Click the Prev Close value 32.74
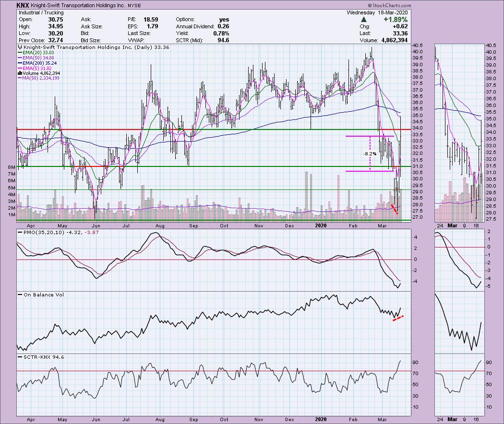This screenshot has width=504, height=424. click(x=56, y=40)
